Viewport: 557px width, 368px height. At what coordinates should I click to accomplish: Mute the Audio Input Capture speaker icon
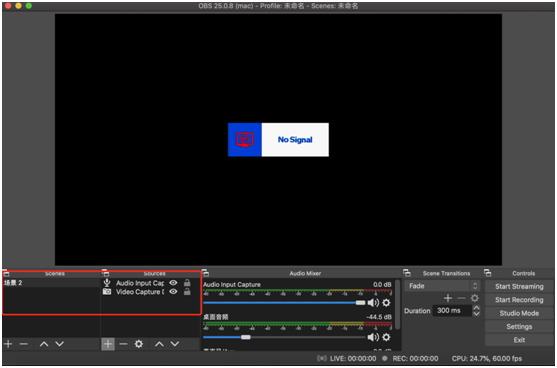(373, 303)
